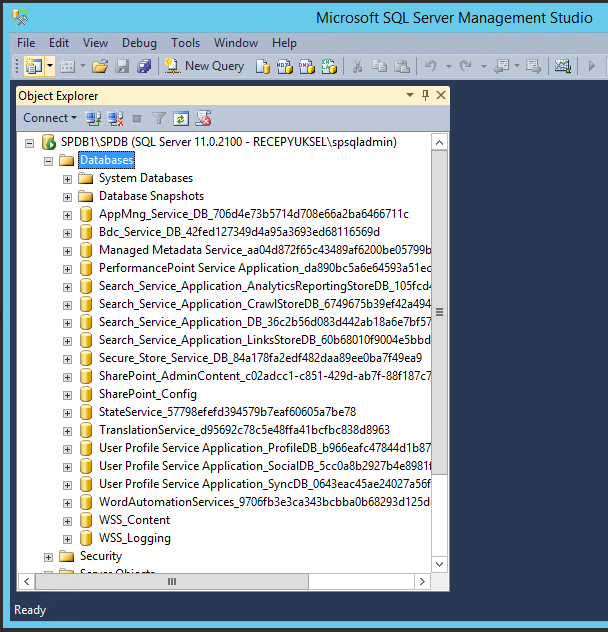
Task: Click the Connect Object Explorer icon
Action: point(93,118)
